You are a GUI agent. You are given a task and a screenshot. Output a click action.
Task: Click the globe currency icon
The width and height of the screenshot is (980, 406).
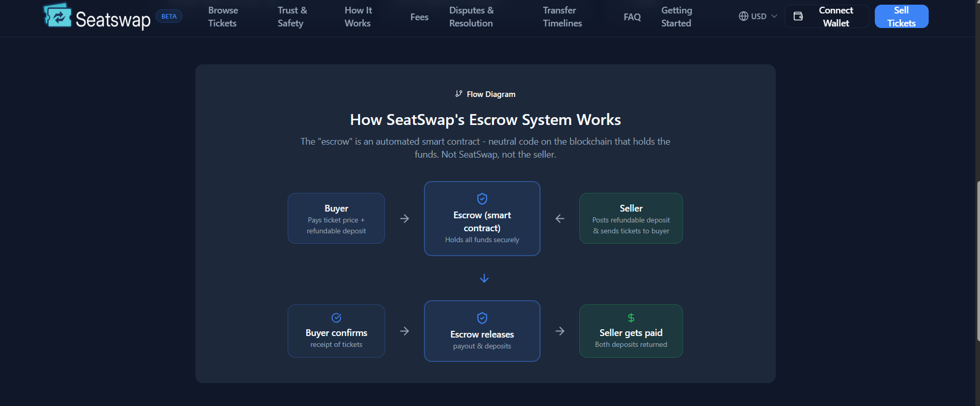click(744, 16)
